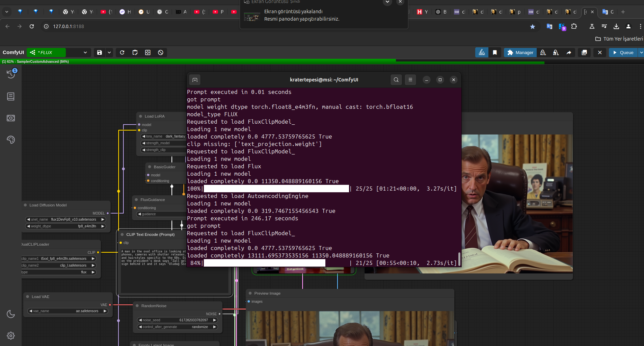Collapse the BasicGuider node dot
644x346 pixels.
150,167
